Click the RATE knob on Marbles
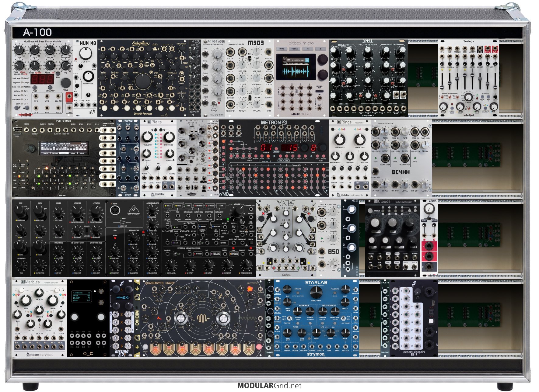Image resolution: width=539 pixels, height=392 pixels. coord(26,300)
